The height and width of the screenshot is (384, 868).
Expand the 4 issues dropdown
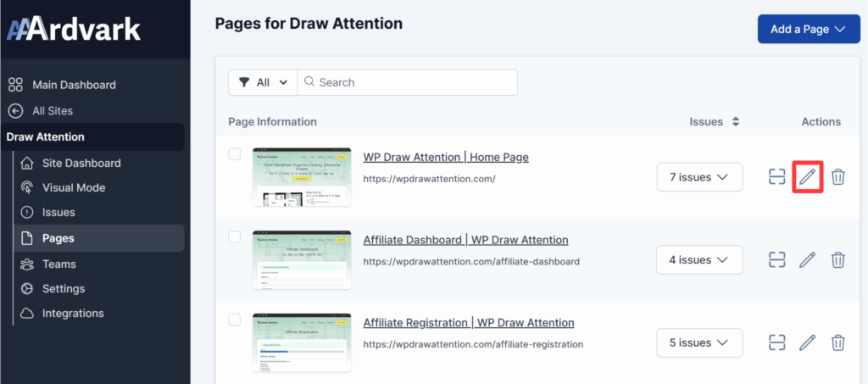[699, 259]
